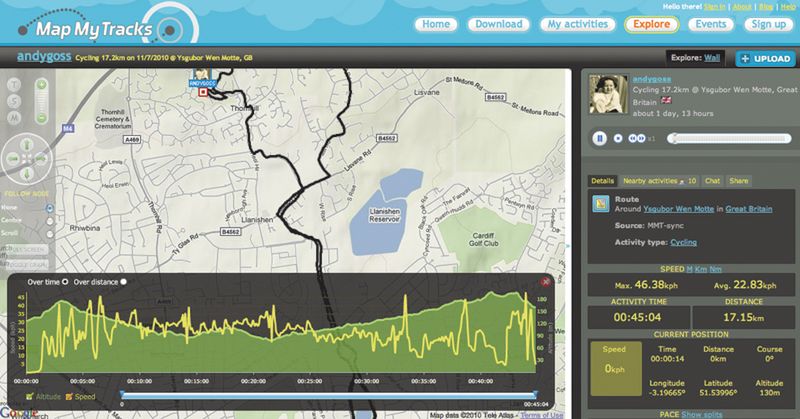
Task: Switch to the Chat tab
Action: [x=712, y=181]
